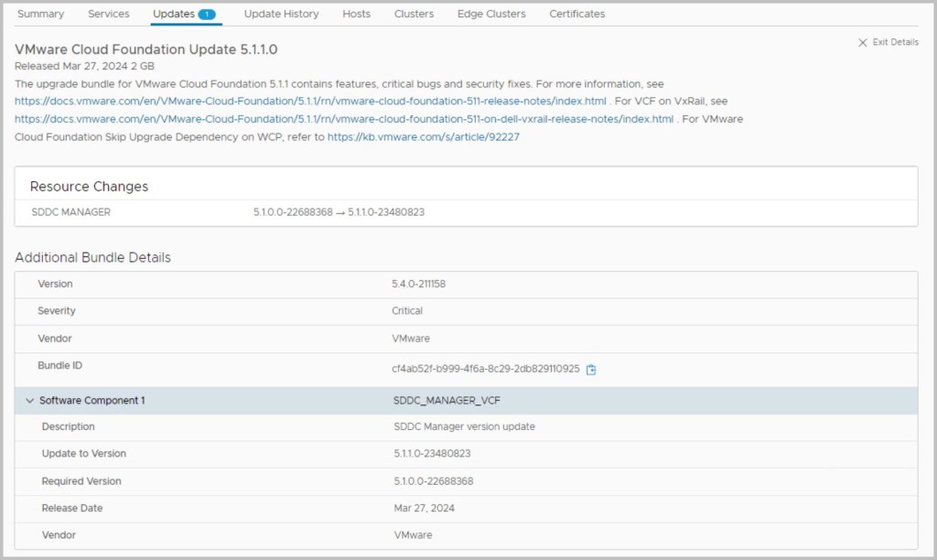Follow the KB article 92227 link
This screenshot has height=560, width=937.
pyautogui.click(x=424, y=137)
